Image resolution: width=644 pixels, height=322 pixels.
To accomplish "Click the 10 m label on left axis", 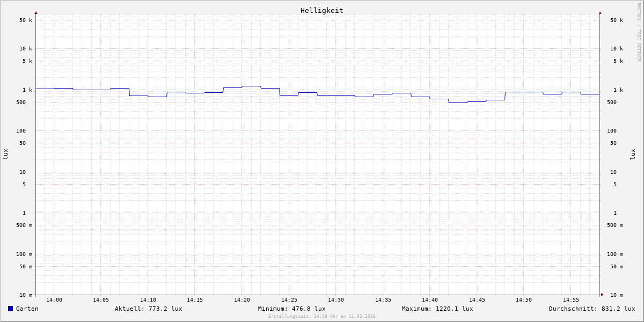I will 26,295.
